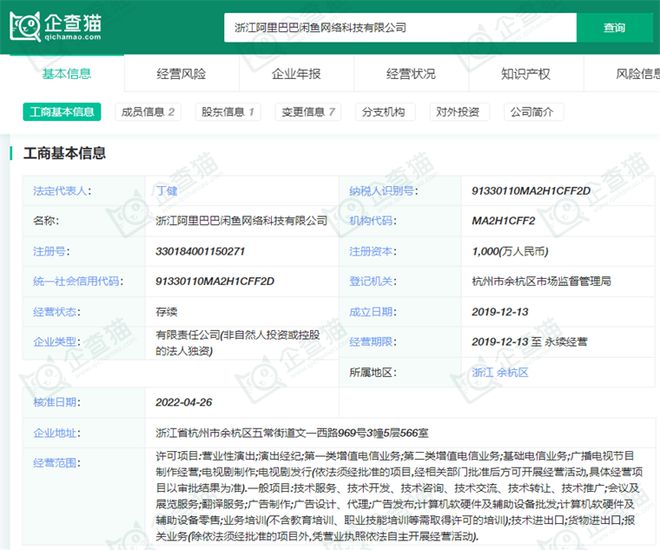Click the 查询 search button
Screen dimensions: 660x550
coord(614,28)
